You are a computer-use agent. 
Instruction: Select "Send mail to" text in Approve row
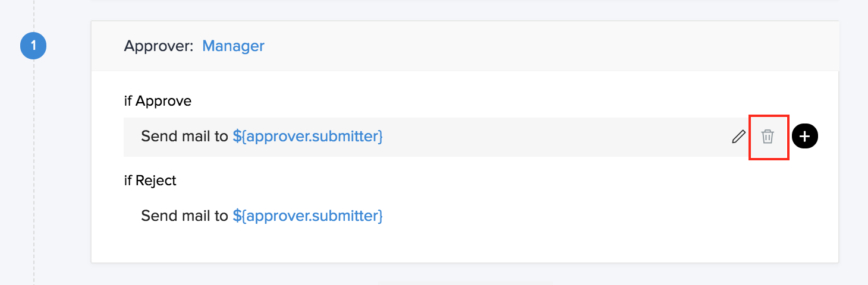184,137
